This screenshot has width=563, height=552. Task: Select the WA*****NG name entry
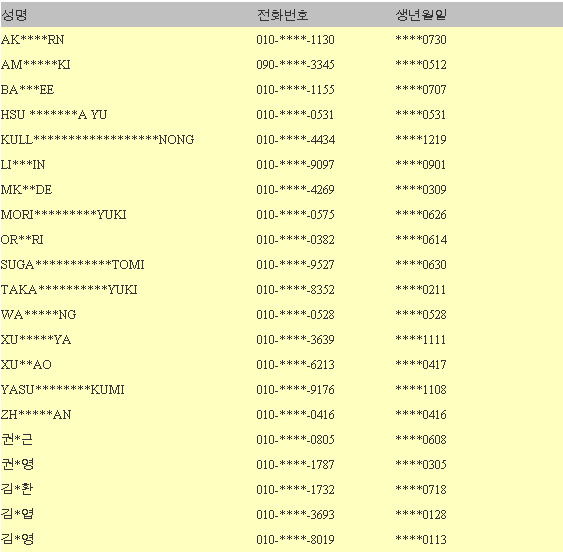(38, 315)
